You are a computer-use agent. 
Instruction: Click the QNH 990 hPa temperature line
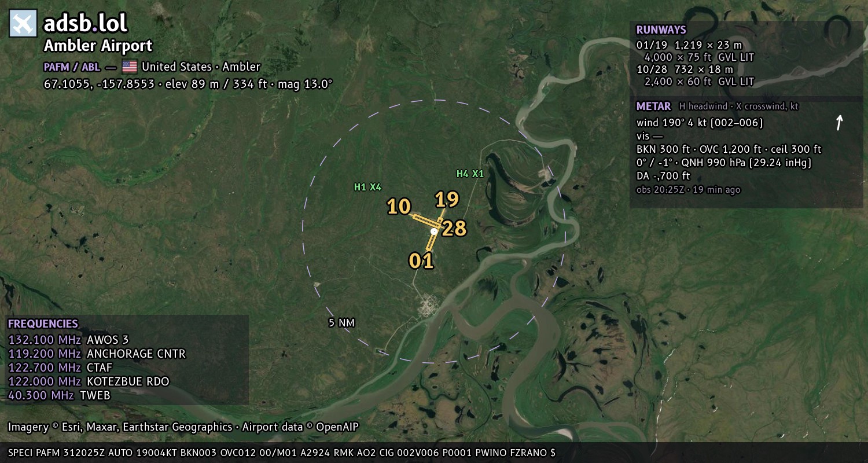click(724, 163)
